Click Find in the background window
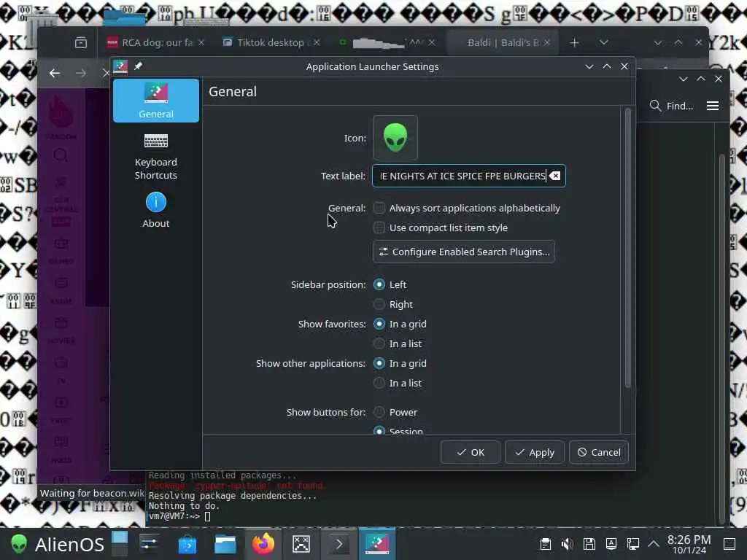747x560 pixels. coord(672,106)
